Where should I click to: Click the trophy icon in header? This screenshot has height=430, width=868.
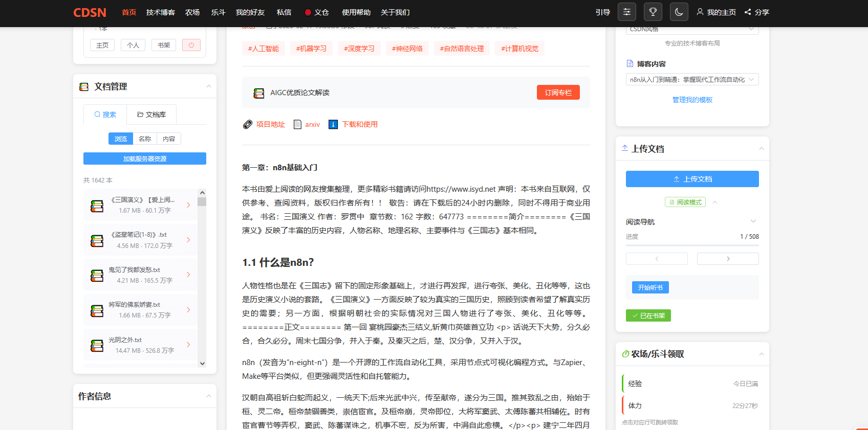[x=653, y=12]
